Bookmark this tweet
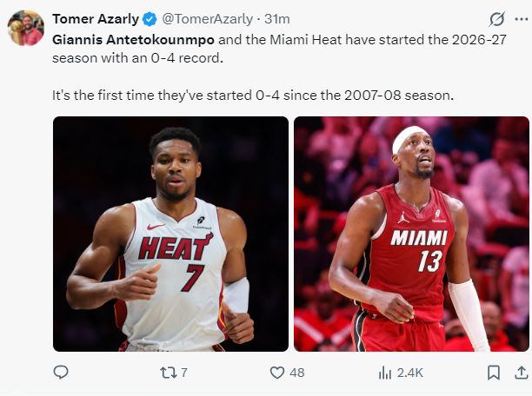The width and height of the screenshot is (532, 396). (494, 373)
